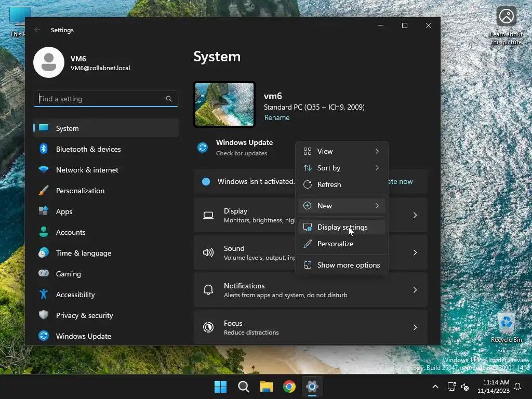This screenshot has height=399, width=532.
Task: Click the VM6@collabnet.local account text
Action: tap(100, 68)
